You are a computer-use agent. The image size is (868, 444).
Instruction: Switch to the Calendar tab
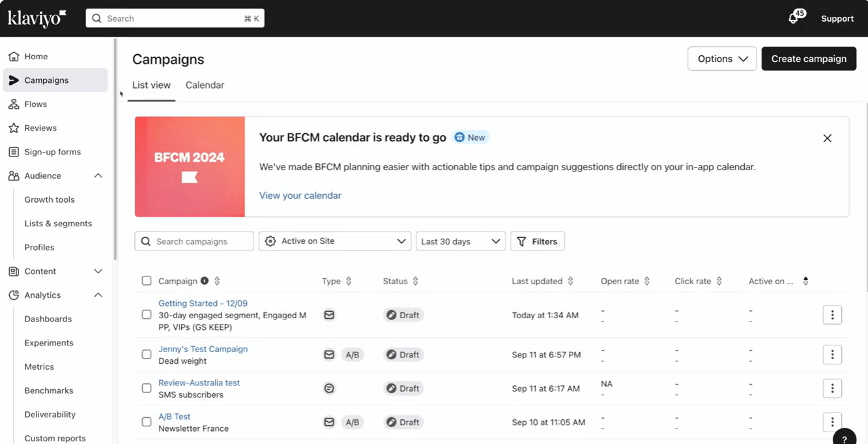[205, 85]
